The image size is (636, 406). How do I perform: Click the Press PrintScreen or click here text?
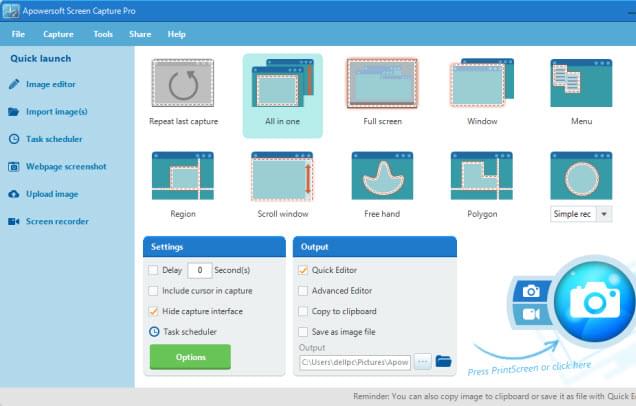529,368
